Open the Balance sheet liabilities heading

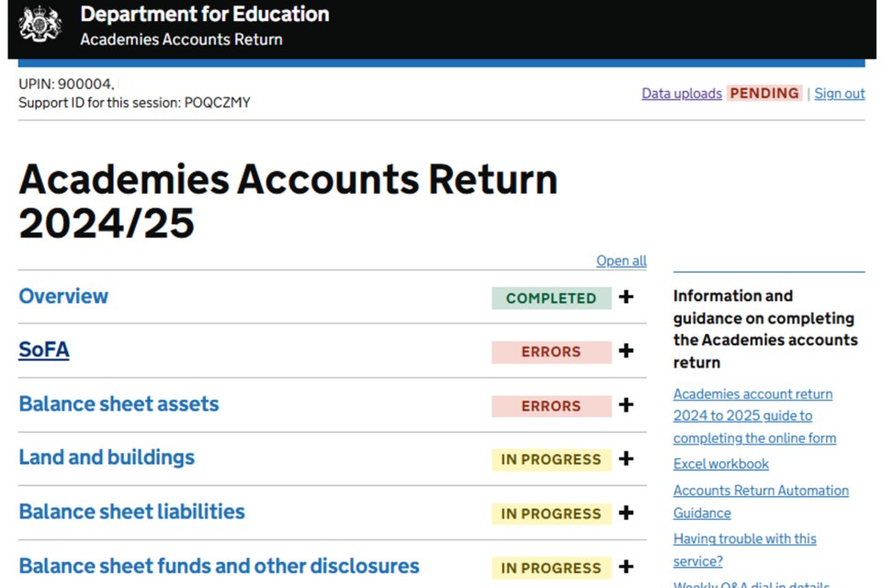click(131, 512)
